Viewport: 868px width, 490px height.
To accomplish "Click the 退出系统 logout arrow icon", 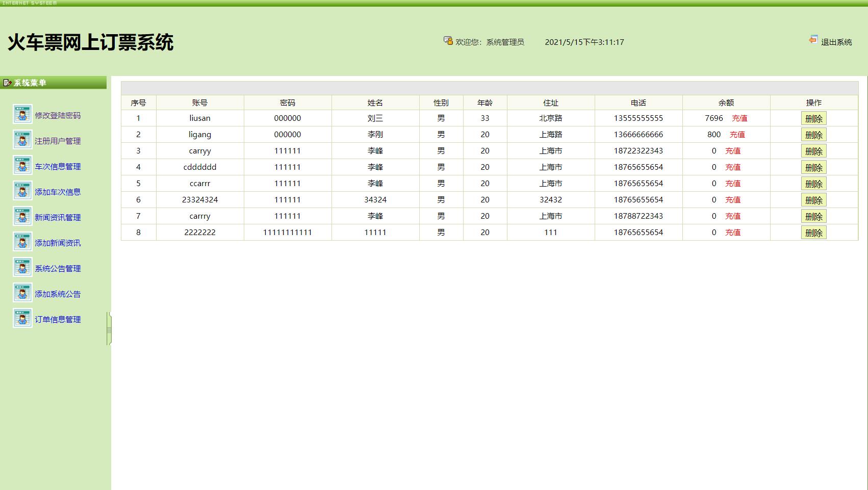I will click(813, 40).
